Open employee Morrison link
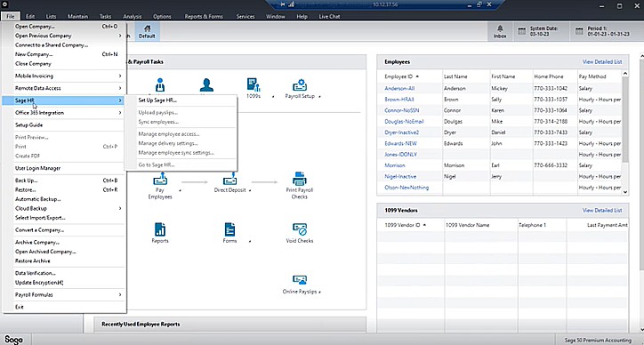This screenshot has height=345, width=644. tap(395, 165)
